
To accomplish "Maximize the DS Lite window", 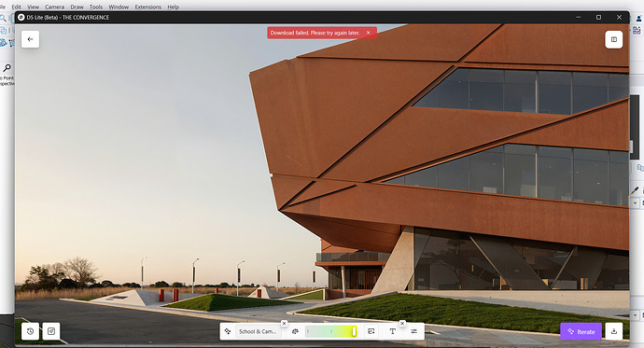I will click(x=599, y=17).
